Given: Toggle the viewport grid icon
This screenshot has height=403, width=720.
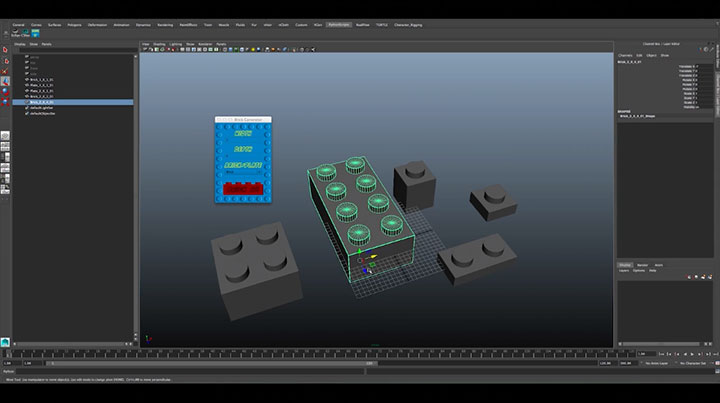Looking at the screenshot, I should [x=182, y=49].
